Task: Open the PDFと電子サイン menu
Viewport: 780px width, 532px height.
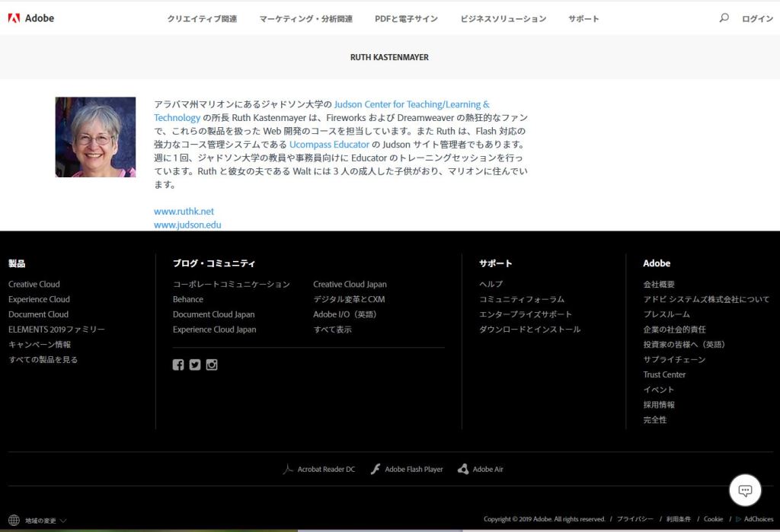Action: (406, 19)
